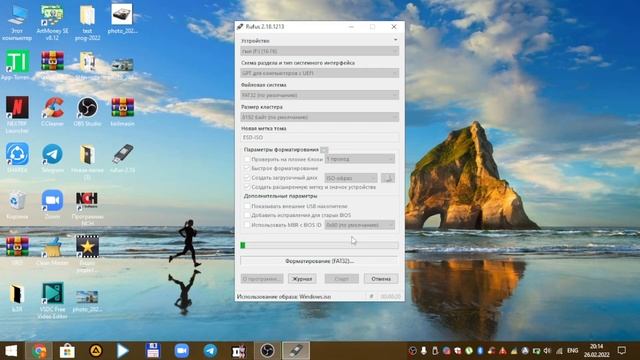This screenshot has height=360, width=640.
Task: Launch CCleaner from the desktop
Action: pyautogui.click(x=52, y=111)
